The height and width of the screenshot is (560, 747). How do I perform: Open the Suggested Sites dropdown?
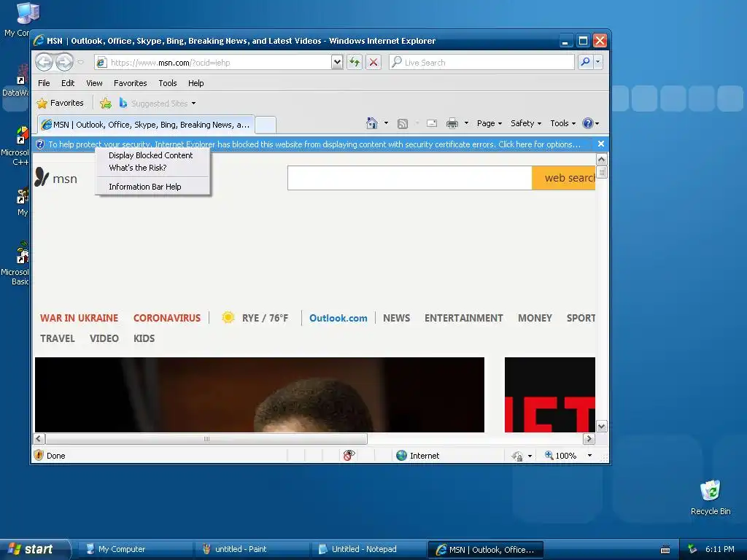[x=193, y=104]
